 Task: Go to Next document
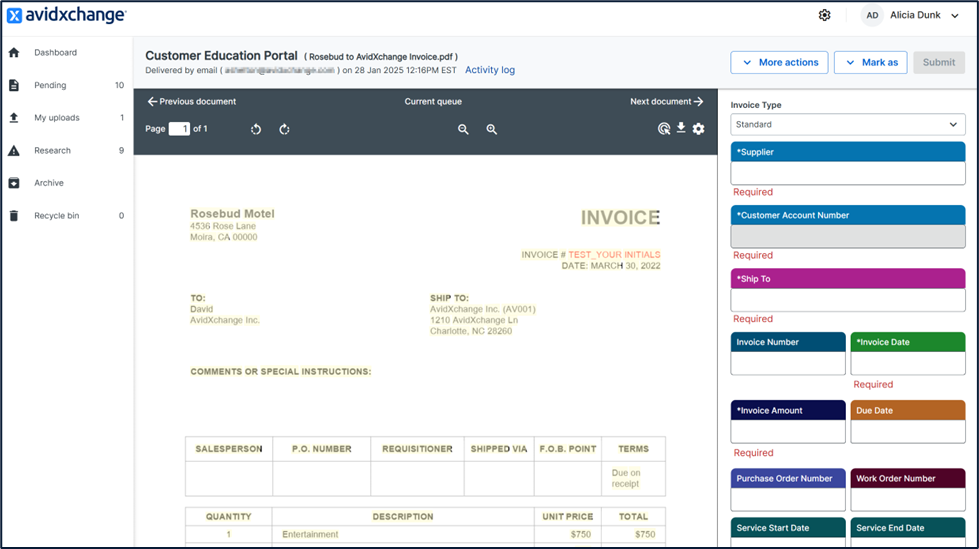(x=666, y=101)
